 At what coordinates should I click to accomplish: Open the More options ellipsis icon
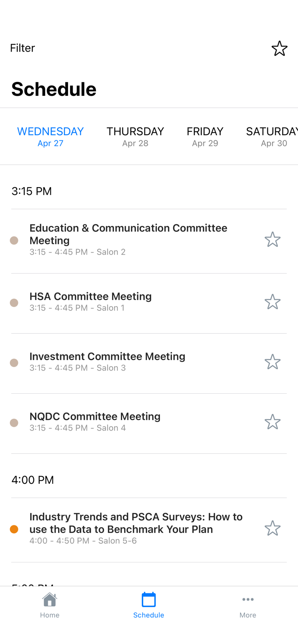tap(248, 600)
